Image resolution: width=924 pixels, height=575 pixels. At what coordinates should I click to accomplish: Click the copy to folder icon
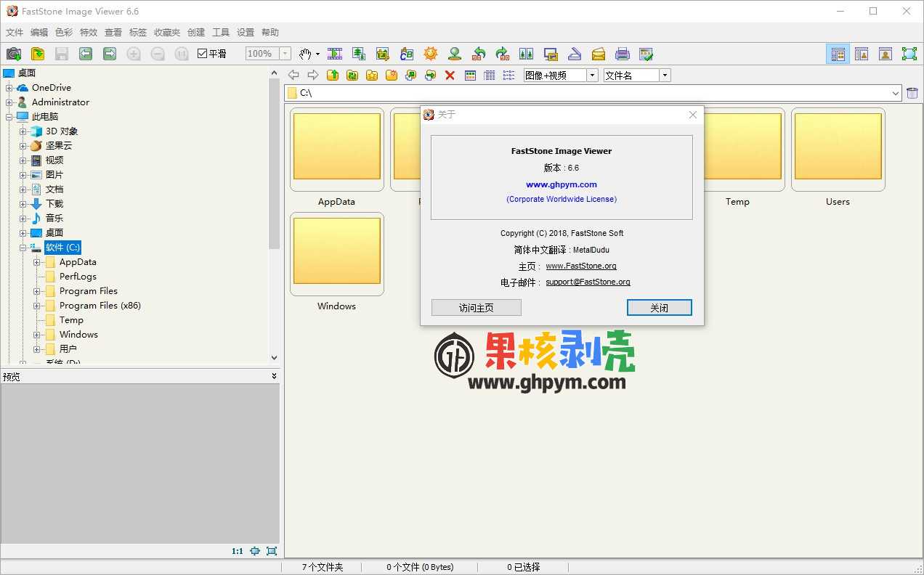point(411,76)
